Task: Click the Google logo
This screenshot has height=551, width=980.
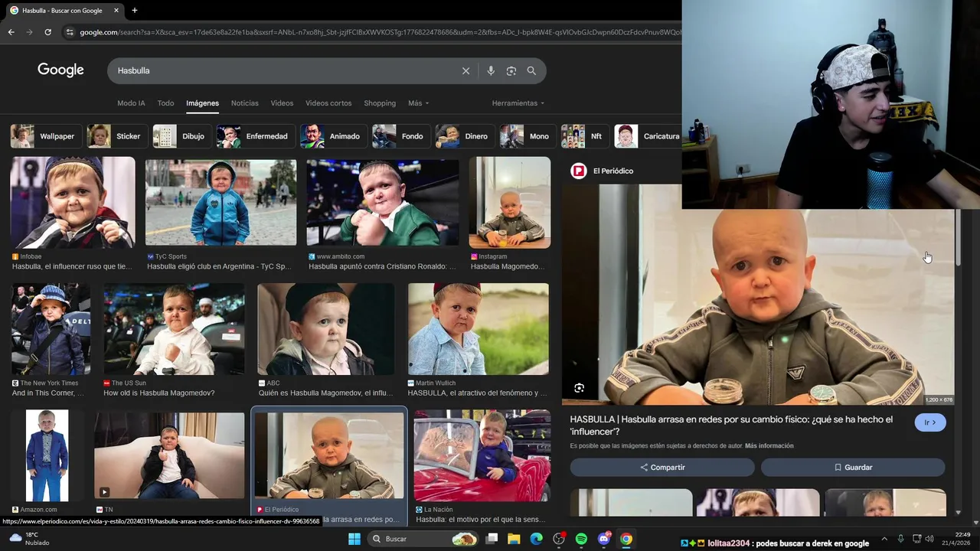Action: [x=60, y=70]
